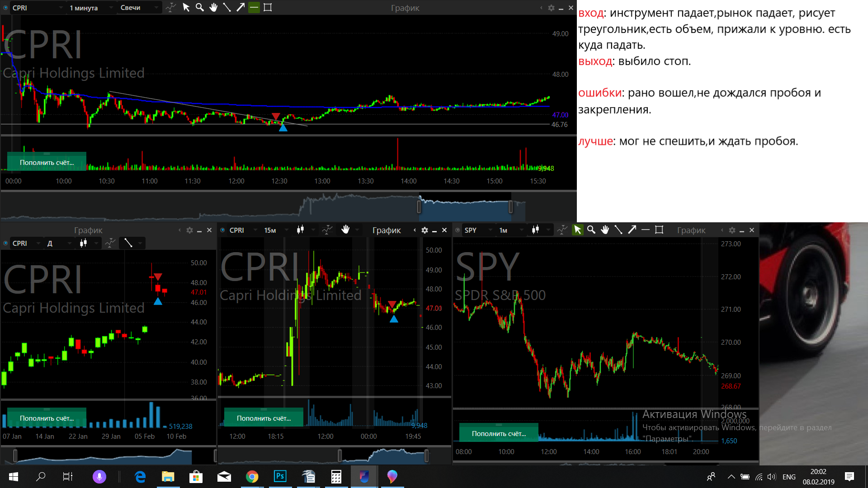The width and height of the screenshot is (868, 488).
Task: Select hand tool in 15м CPRI chart
Action: pyautogui.click(x=345, y=230)
